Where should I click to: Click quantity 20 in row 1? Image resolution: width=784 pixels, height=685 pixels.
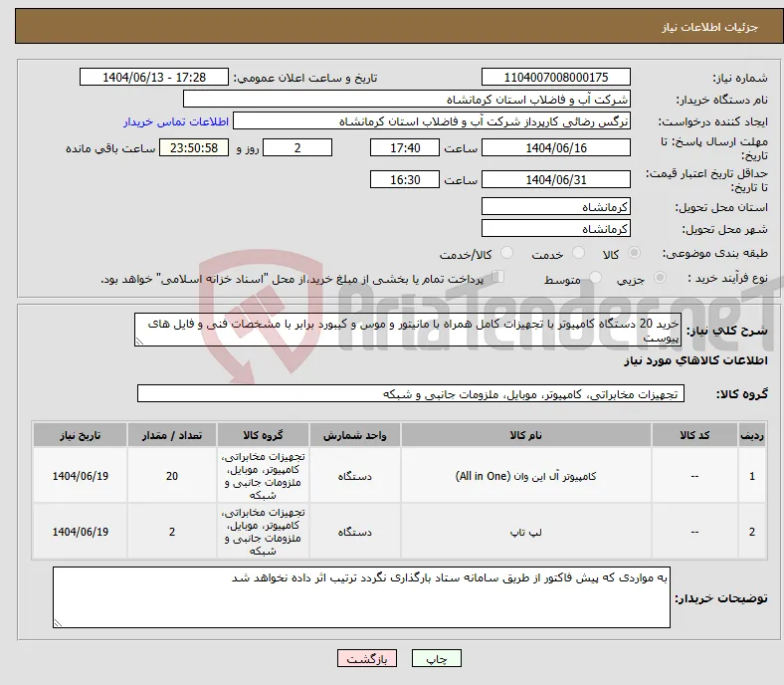[172, 476]
